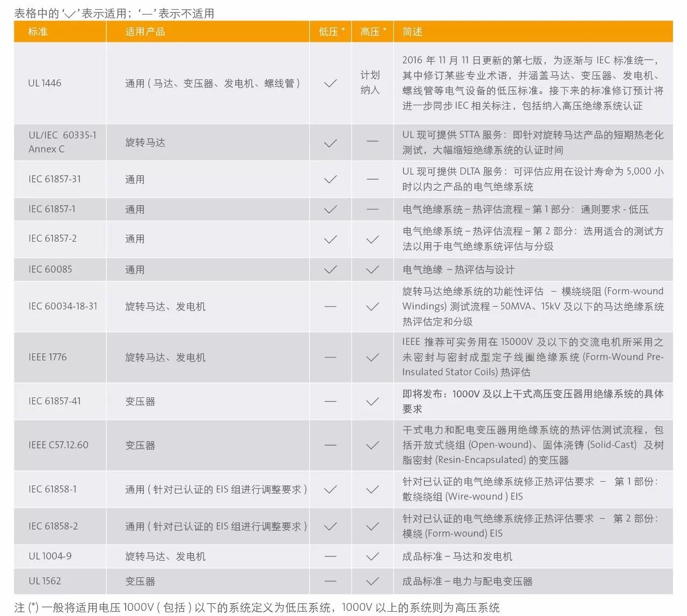This screenshot has width=687, height=616.
Task: Click the low-voltage checkmark for IEC 61857-2
Action: click(331, 239)
